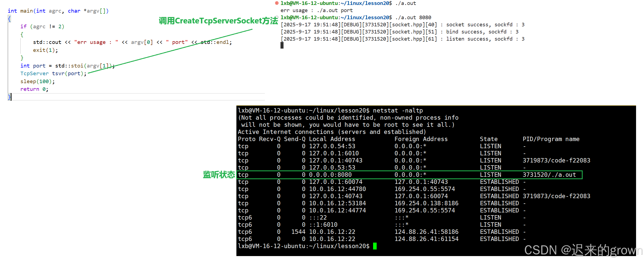
Task: Click the 'Recv-Q' column header
Action: point(270,139)
